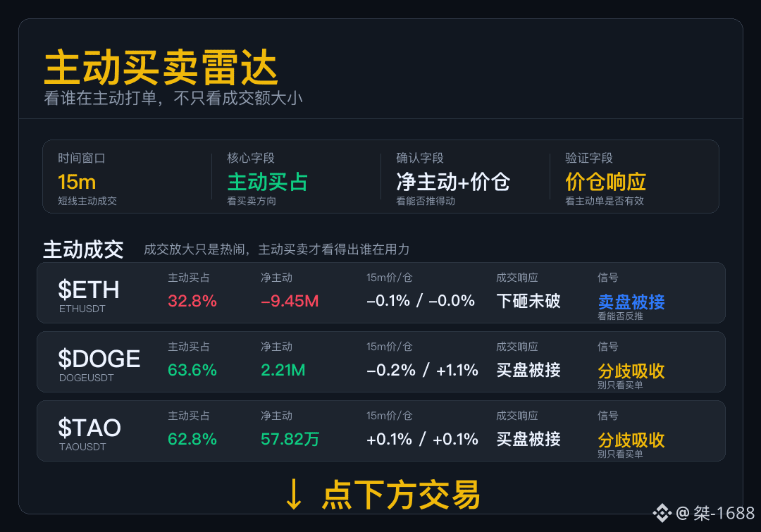Image resolution: width=761 pixels, height=532 pixels.
Task: Click the 主动买卖雷达 title heading
Action: tap(161, 68)
